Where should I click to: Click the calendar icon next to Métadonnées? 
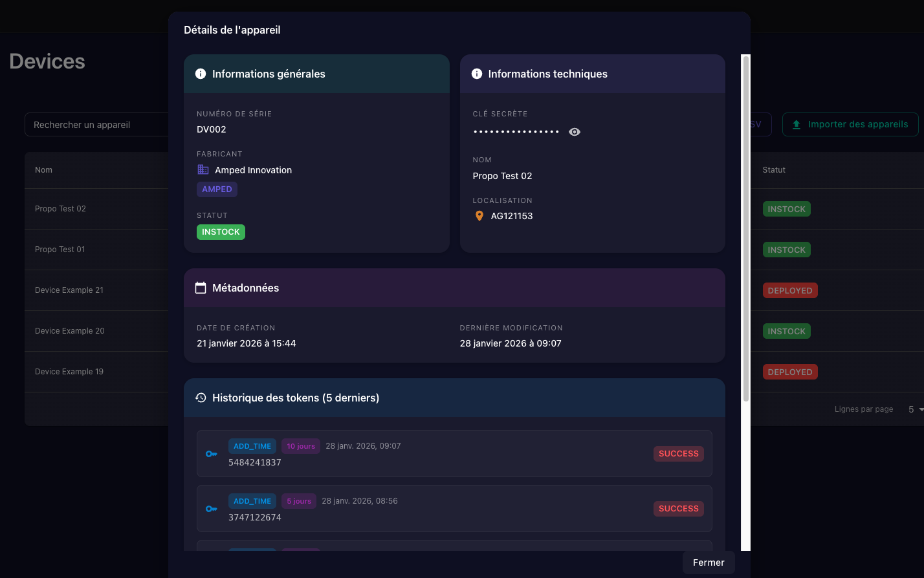coord(201,288)
